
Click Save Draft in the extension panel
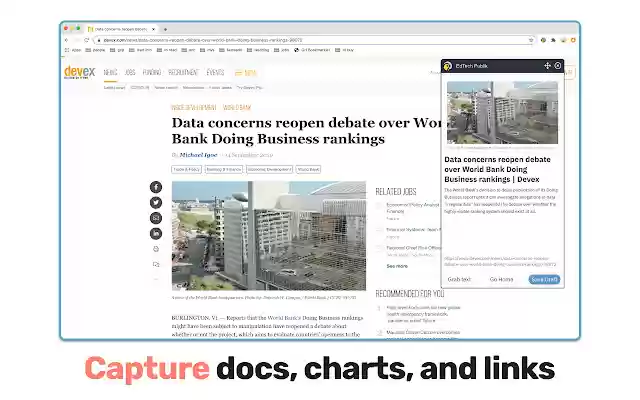click(x=544, y=279)
